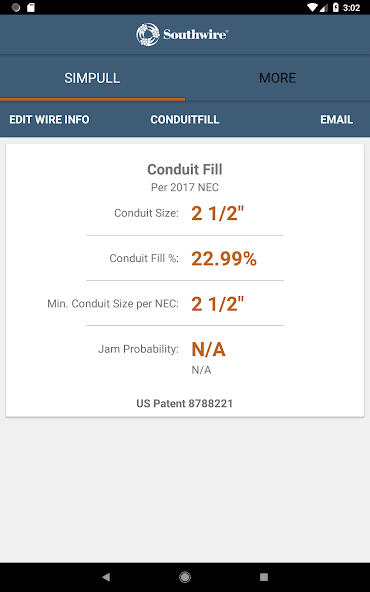This screenshot has height=592, width=370.
Task: Select the CONDUITFILL button
Action: click(x=185, y=120)
